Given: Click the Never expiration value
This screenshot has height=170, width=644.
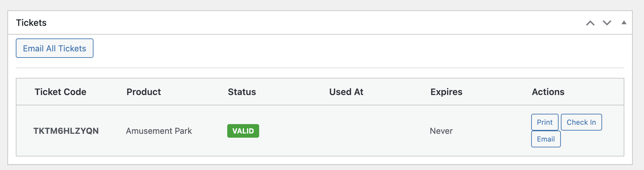Looking at the screenshot, I should coord(441,131).
